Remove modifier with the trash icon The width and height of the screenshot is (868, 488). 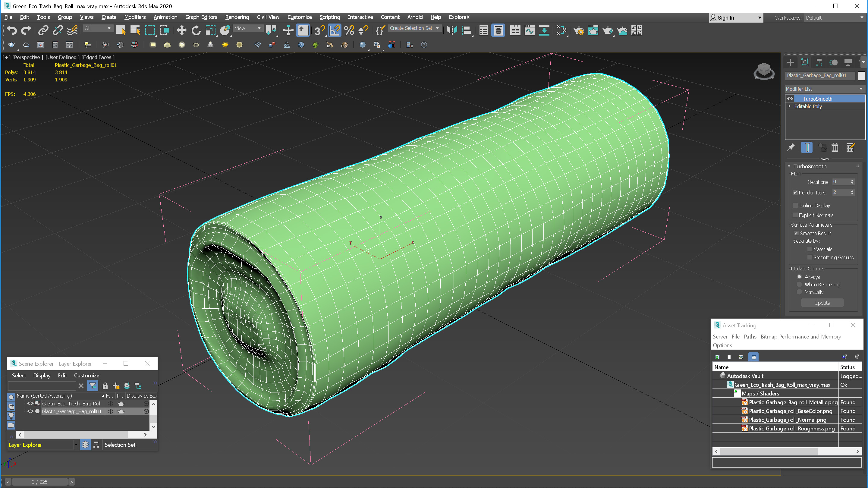coord(835,147)
